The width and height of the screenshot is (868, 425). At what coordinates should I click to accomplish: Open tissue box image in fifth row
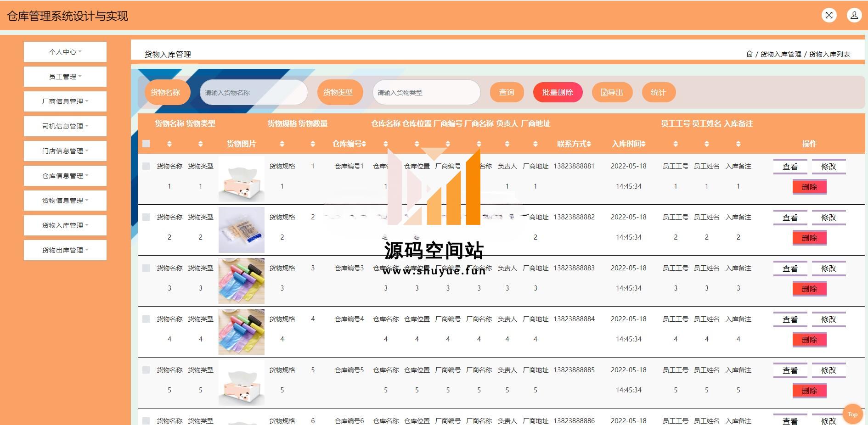point(242,383)
